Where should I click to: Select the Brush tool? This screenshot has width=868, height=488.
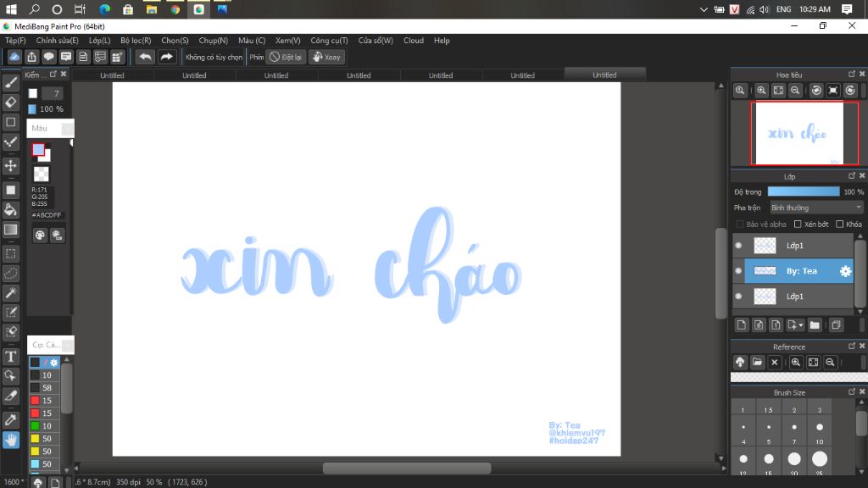10,83
